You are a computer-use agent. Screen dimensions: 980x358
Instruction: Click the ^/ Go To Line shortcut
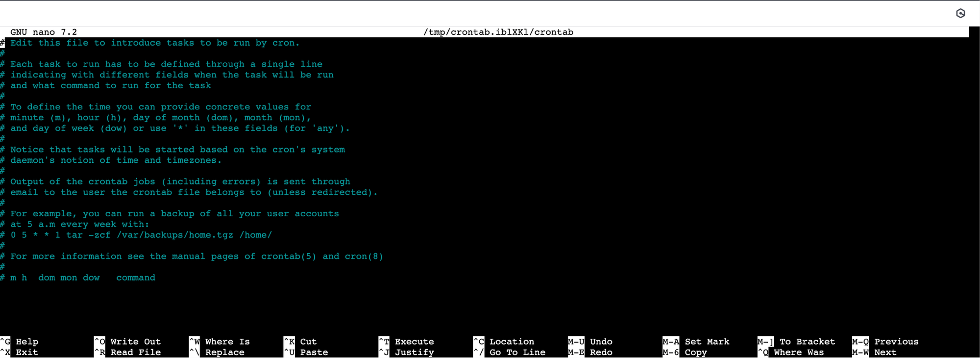click(x=509, y=352)
